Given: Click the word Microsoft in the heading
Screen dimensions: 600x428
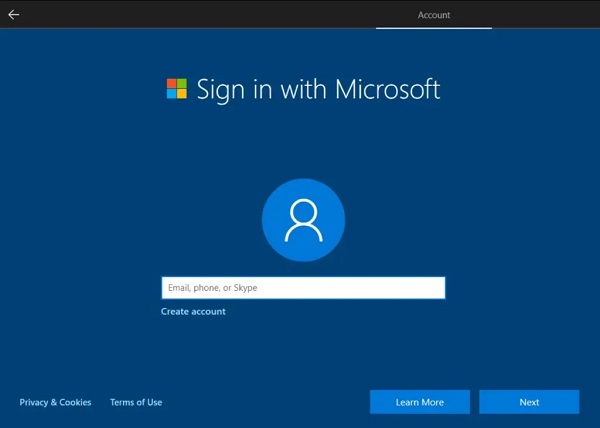Looking at the screenshot, I should coord(387,89).
